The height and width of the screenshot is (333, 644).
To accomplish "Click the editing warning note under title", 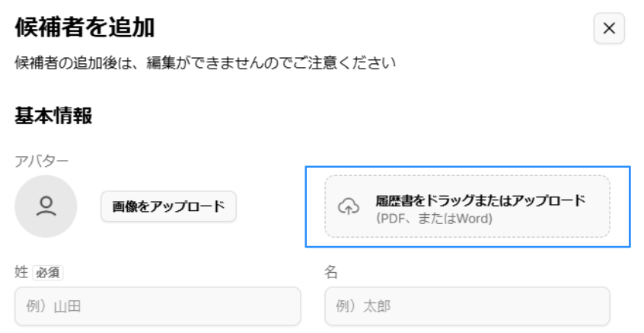I will 205,62.
